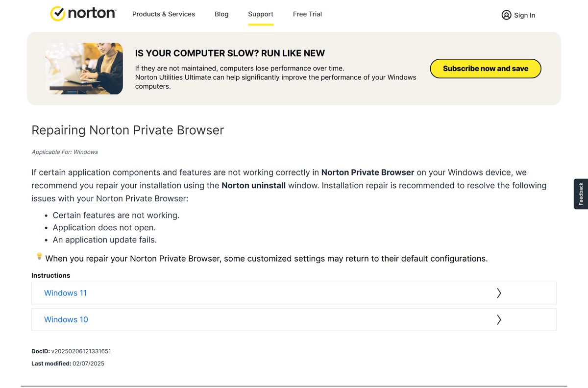
Task: Expand the Windows 10 chevron arrow
Action: coord(499,319)
